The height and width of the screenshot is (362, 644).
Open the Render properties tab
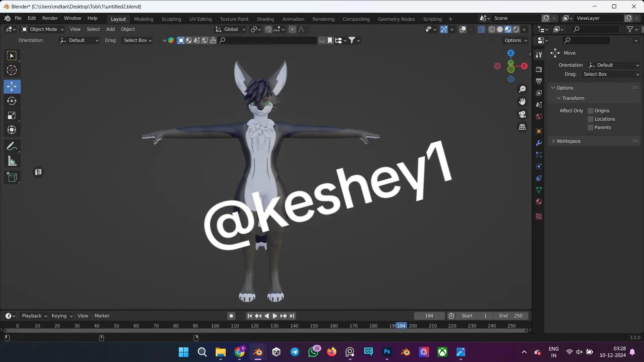pos(539,69)
